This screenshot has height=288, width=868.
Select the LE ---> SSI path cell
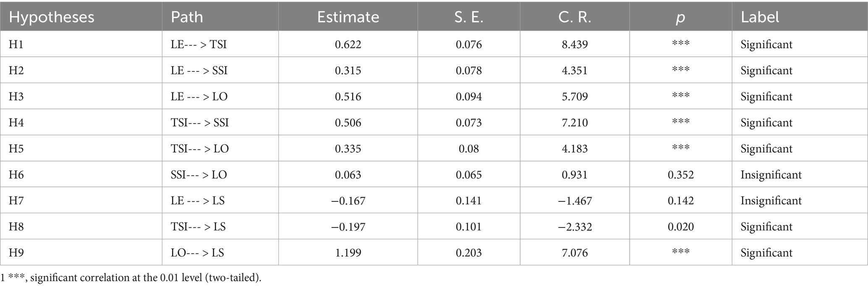tap(199, 70)
